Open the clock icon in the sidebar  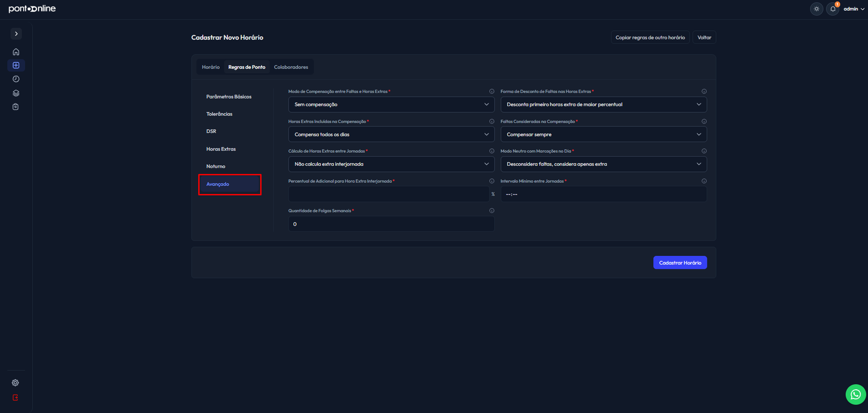[x=16, y=79]
